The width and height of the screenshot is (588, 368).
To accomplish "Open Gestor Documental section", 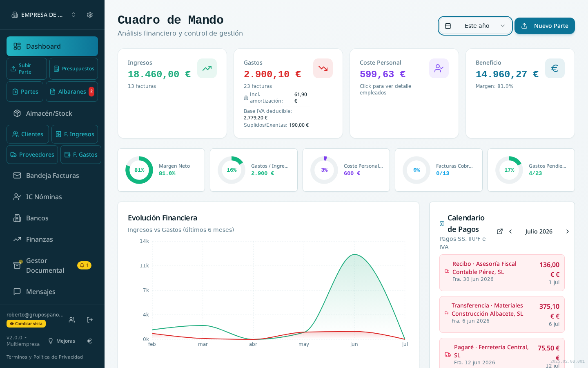I will (x=52, y=265).
